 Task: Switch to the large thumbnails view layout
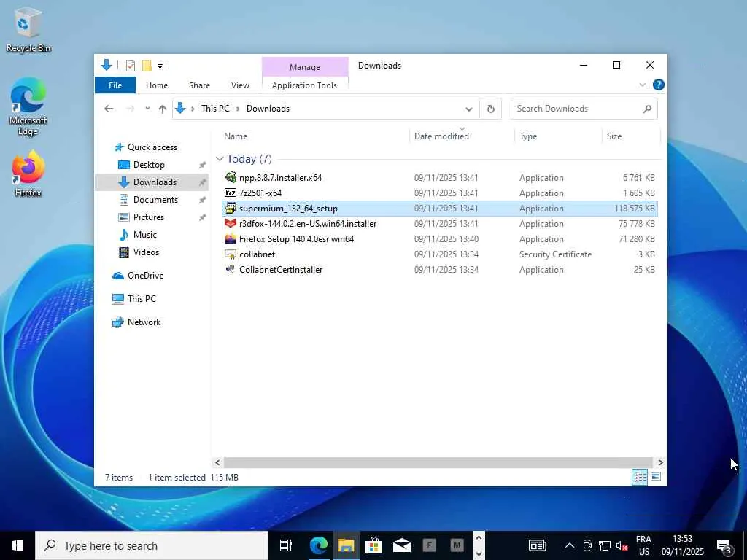656,477
